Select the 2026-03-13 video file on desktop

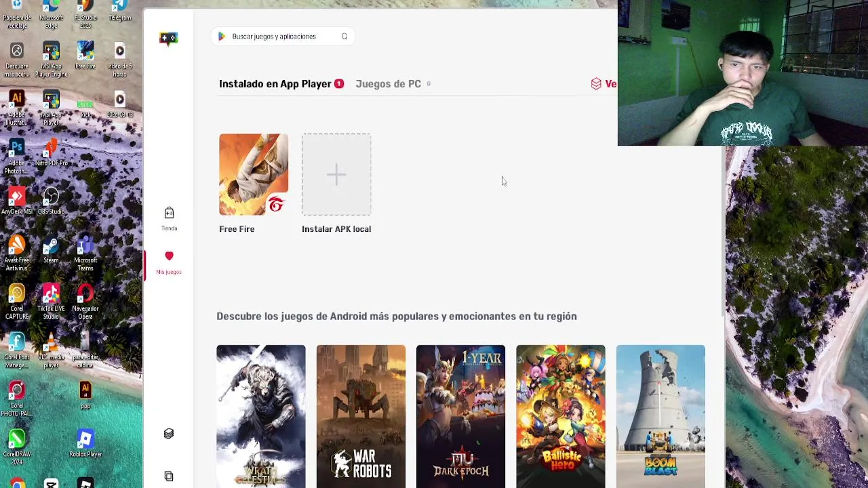(120, 104)
